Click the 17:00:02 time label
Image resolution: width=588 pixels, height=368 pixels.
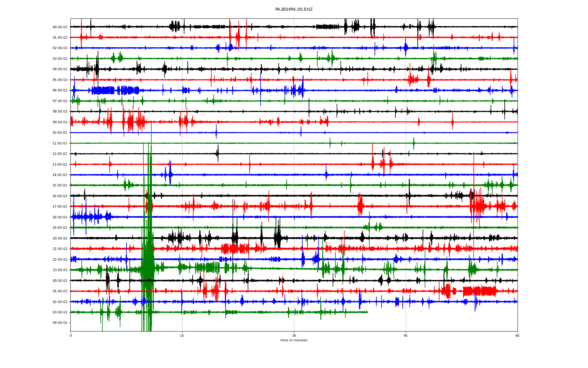(x=60, y=207)
